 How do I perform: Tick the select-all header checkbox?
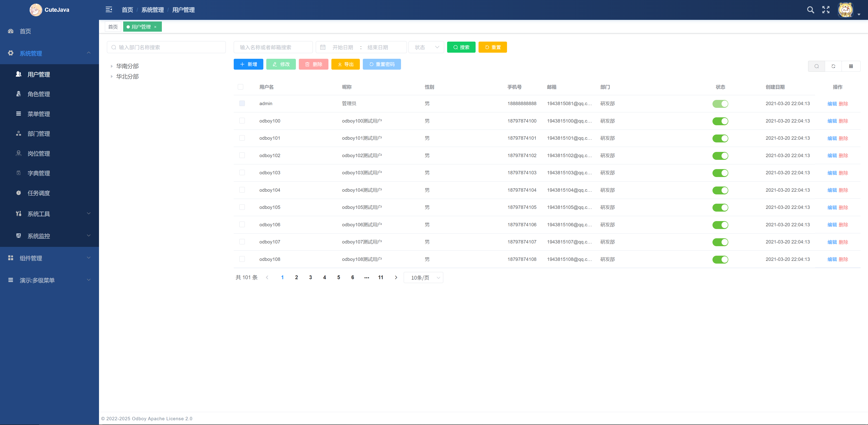tap(241, 87)
